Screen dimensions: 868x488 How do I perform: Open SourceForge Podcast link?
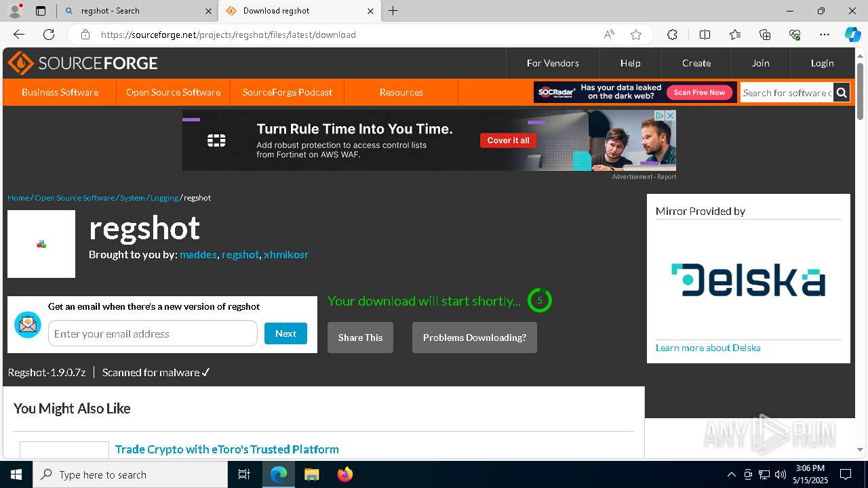click(x=288, y=92)
